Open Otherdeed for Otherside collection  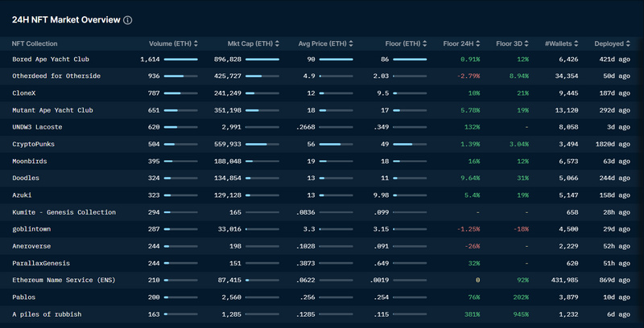[x=56, y=76]
